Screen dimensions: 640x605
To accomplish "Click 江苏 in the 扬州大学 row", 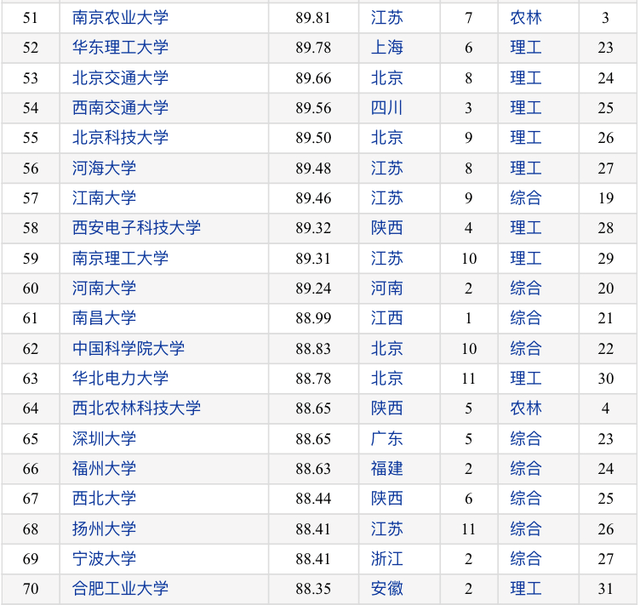I will point(387,529).
